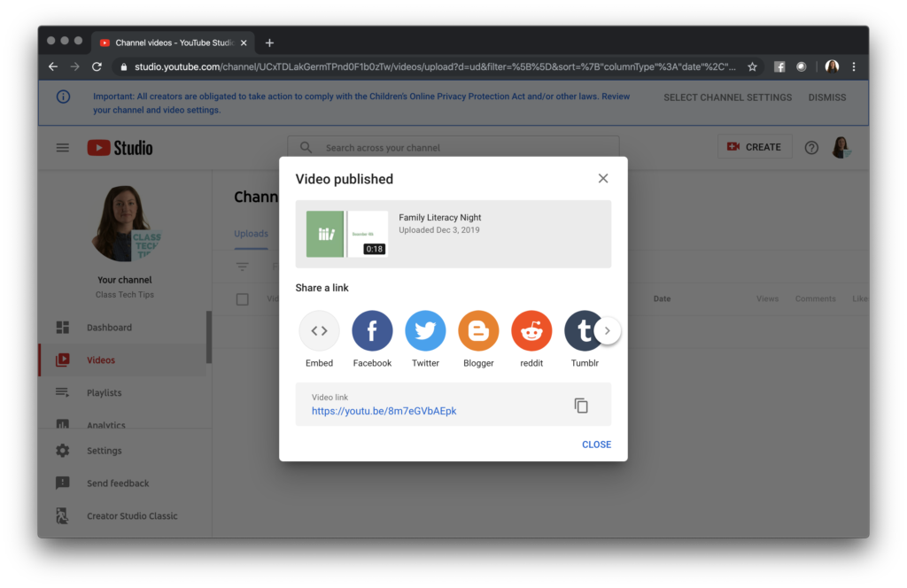Share the video on Tumblr
Viewport: 907px width, 588px height.
coord(581,330)
